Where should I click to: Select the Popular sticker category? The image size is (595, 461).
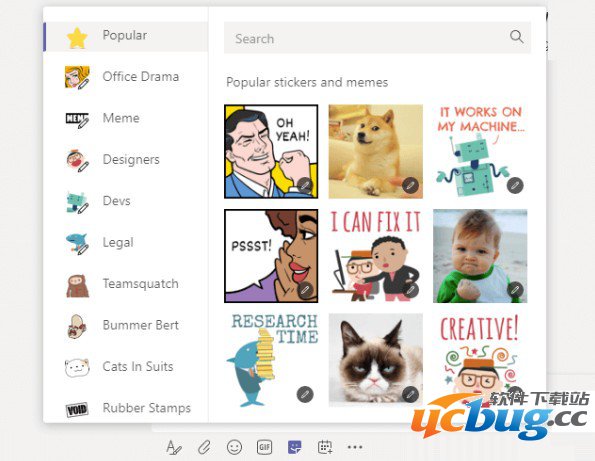click(x=126, y=36)
